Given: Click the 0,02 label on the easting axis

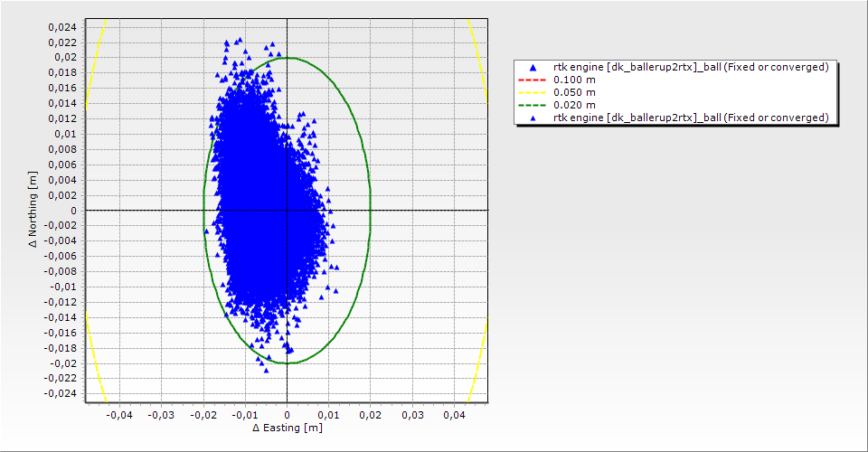Looking at the screenshot, I should 371,415.
